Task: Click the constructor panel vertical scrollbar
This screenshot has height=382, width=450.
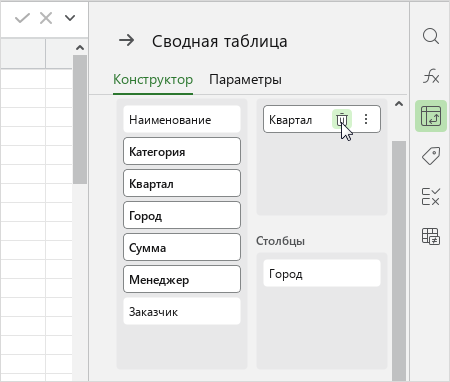Action: (399, 260)
